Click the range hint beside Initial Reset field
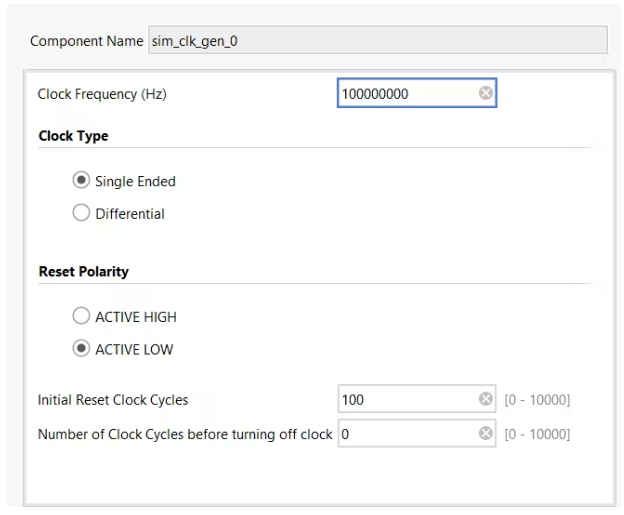 coord(537,400)
